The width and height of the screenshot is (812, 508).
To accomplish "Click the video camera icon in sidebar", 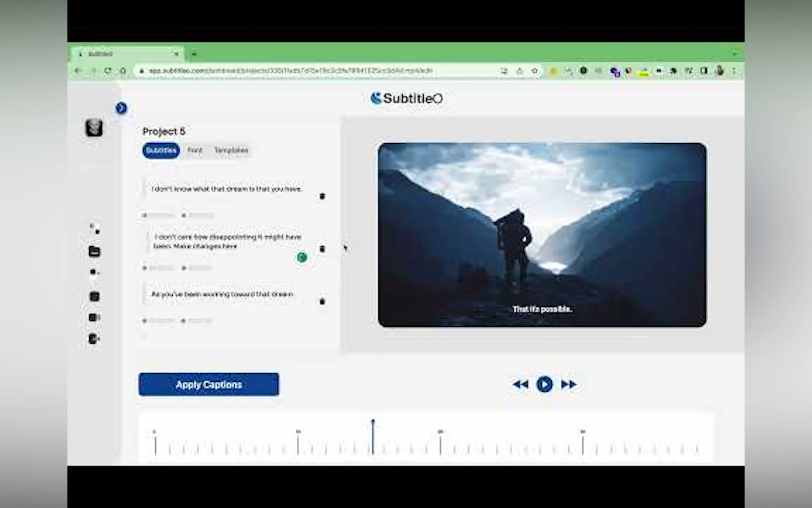I will (94, 317).
